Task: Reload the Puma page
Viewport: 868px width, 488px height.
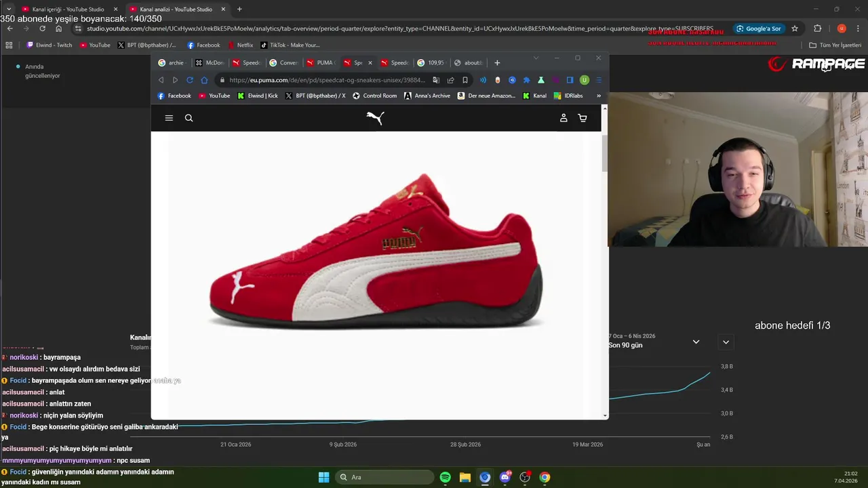Action: [190, 80]
